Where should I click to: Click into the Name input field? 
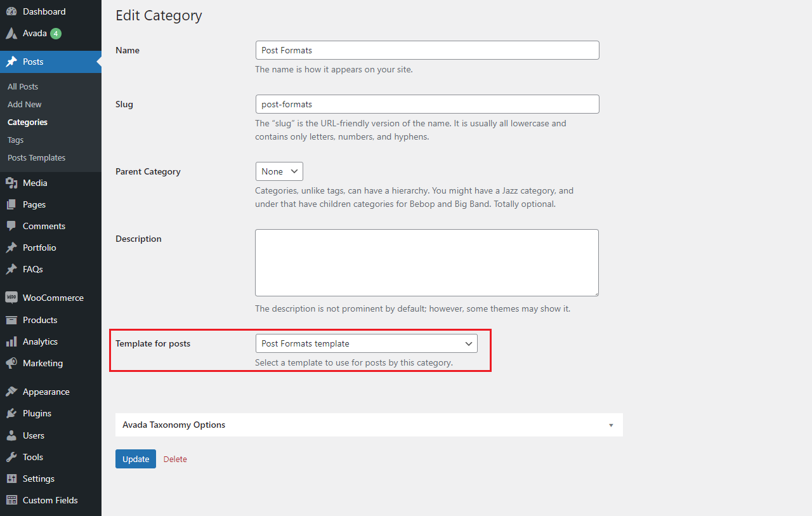pos(427,50)
